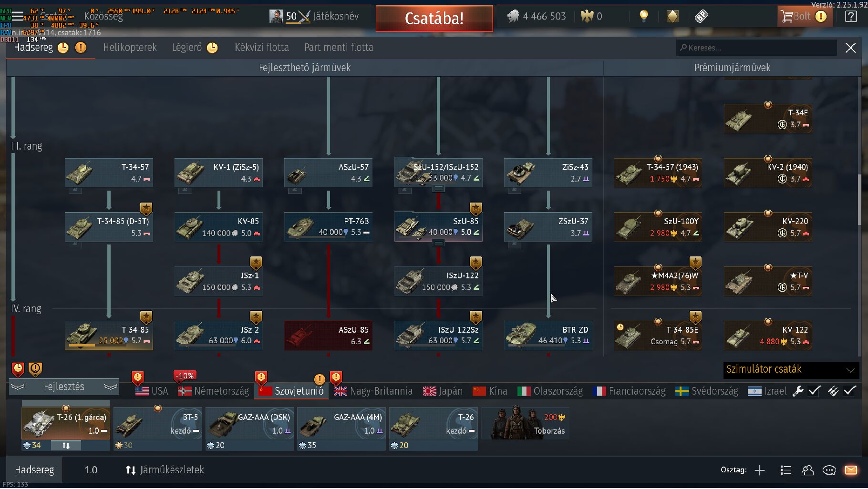Open Járműkészletek vehicle presets selector
The height and width of the screenshot is (489, 868).
pos(165,470)
